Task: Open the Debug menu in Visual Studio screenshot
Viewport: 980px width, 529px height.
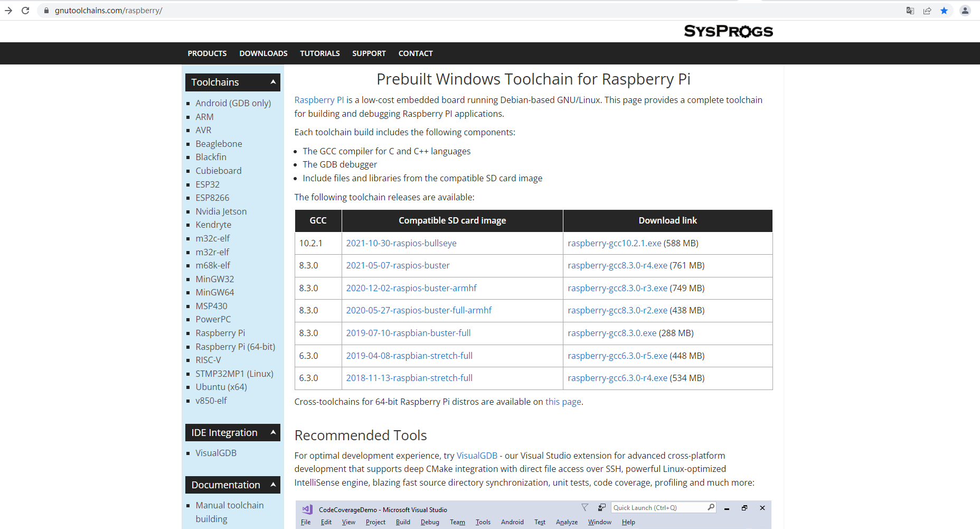Action: (430, 522)
